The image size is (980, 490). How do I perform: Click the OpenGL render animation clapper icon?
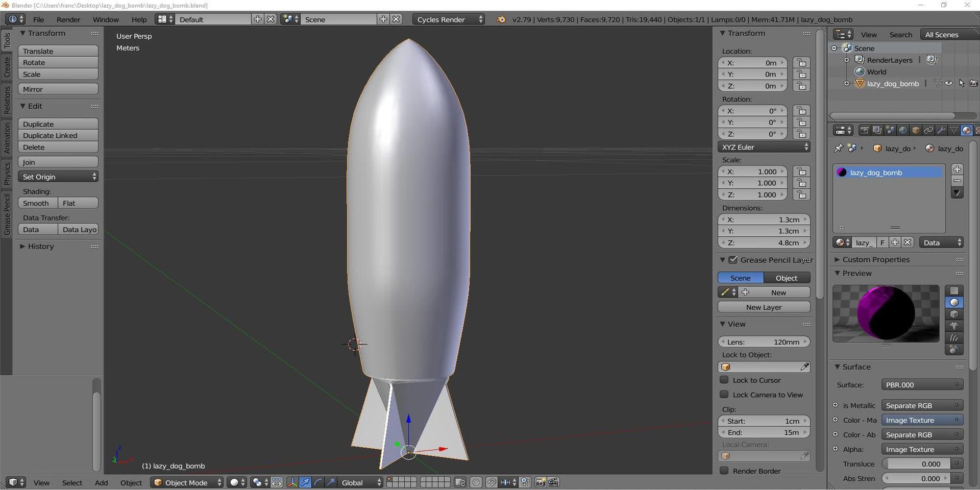click(553, 482)
